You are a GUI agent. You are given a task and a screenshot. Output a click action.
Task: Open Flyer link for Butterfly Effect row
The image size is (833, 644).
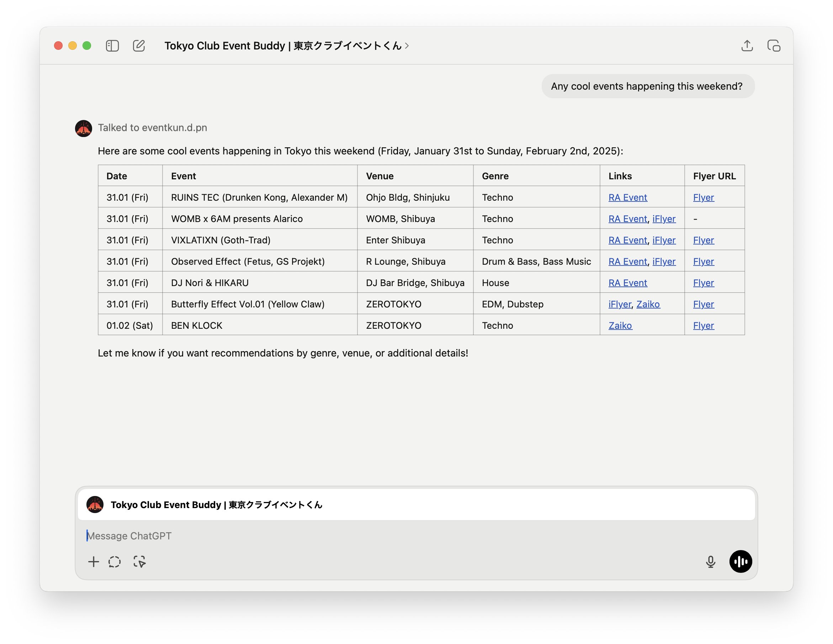pos(703,304)
